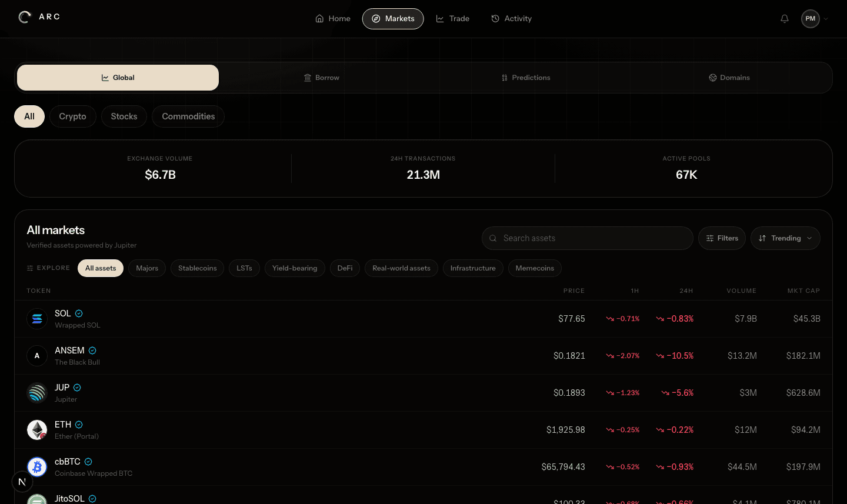Select the Majors chip
The width and height of the screenshot is (847, 504).
coord(147,268)
